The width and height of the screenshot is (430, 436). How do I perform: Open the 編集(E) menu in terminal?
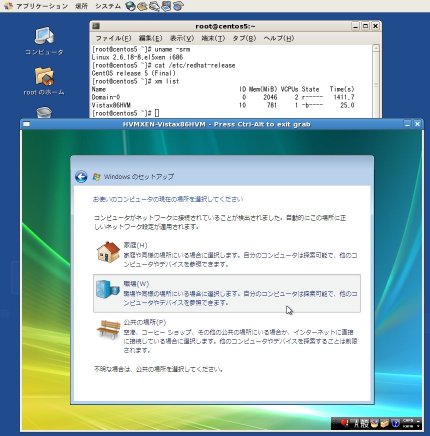pos(151,38)
